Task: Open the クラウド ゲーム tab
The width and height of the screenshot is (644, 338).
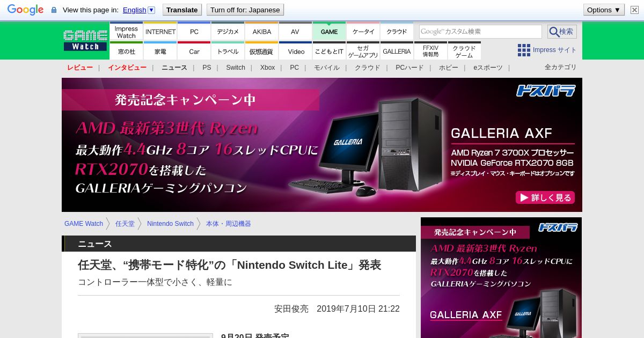Action: [464, 51]
